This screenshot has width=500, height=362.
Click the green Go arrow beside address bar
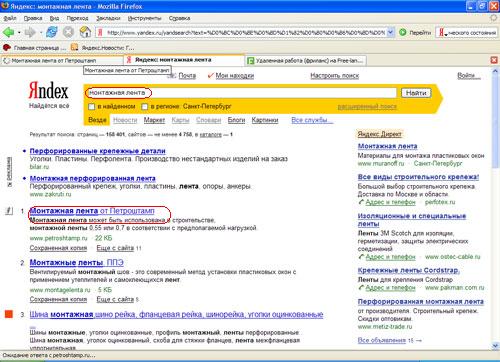pos(403,32)
